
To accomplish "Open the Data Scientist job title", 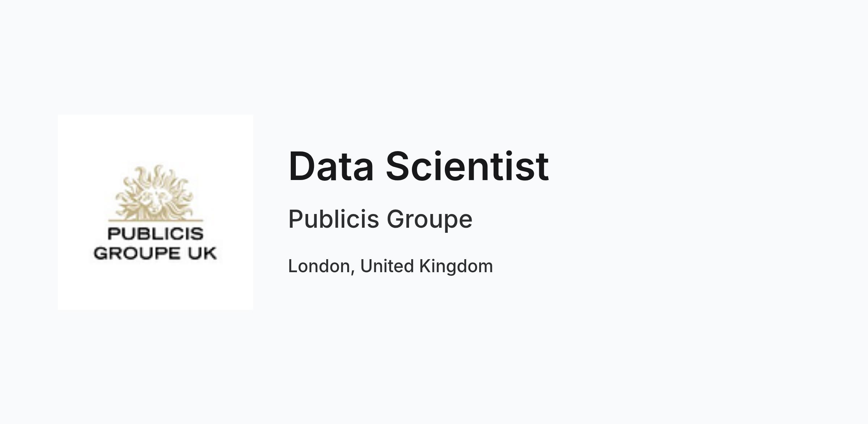I will [418, 167].
